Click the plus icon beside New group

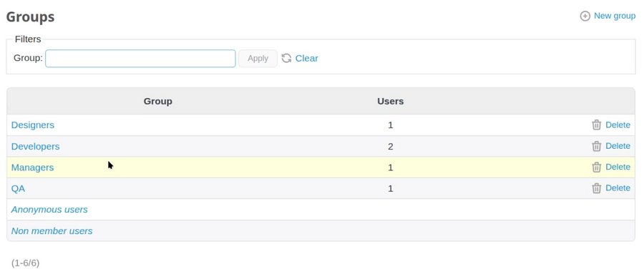pos(585,16)
